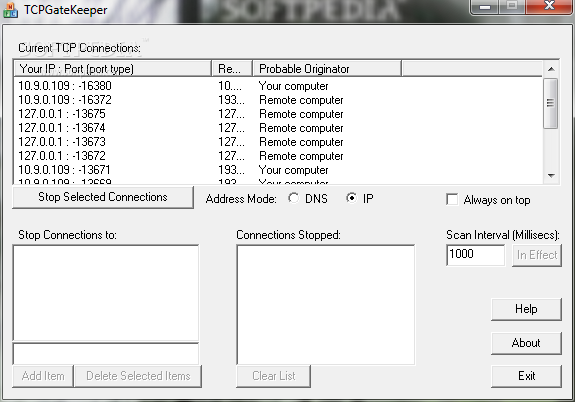Open the About dialog button
Image resolution: width=575 pixels, height=402 pixels.
pos(526,343)
